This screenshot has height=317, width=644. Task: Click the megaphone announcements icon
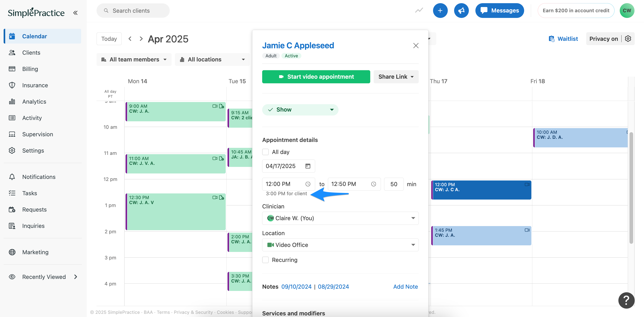(461, 10)
